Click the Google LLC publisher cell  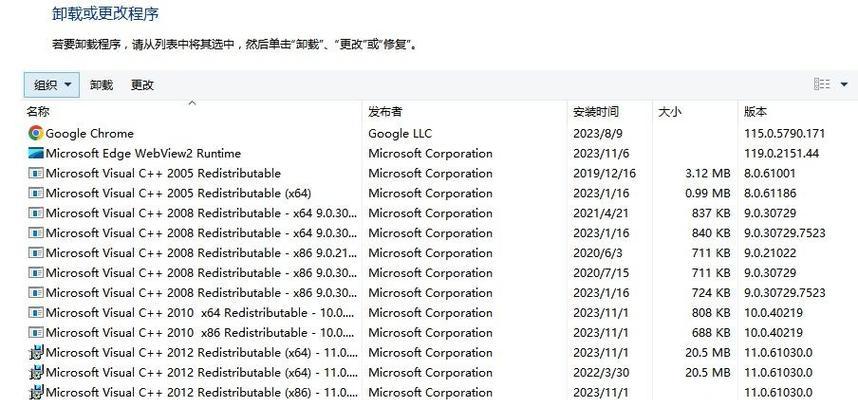[x=400, y=134]
